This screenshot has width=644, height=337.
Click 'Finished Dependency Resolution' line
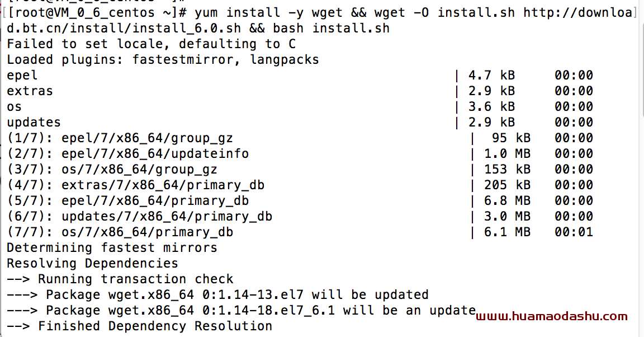click(139, 326)
